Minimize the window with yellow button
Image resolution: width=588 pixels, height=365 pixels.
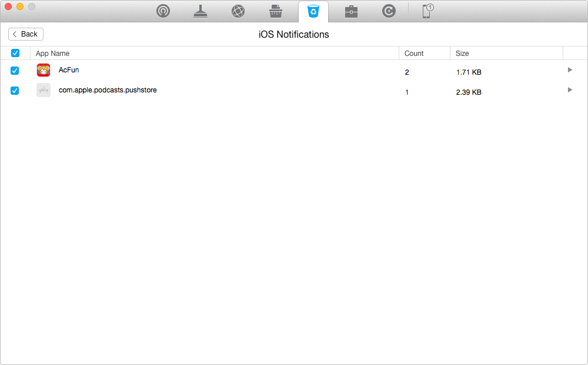20,6
